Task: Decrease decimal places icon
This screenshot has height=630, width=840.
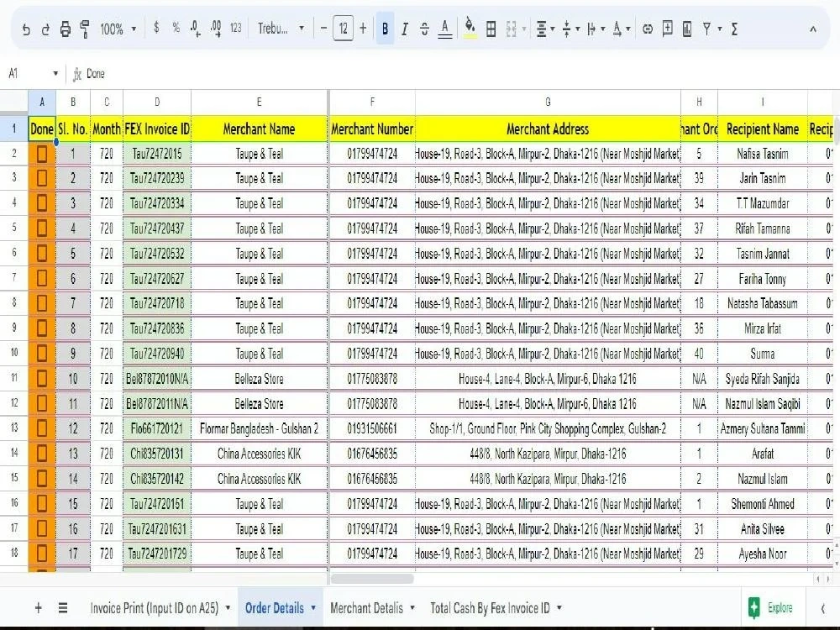Action: (x=196, y=29)
